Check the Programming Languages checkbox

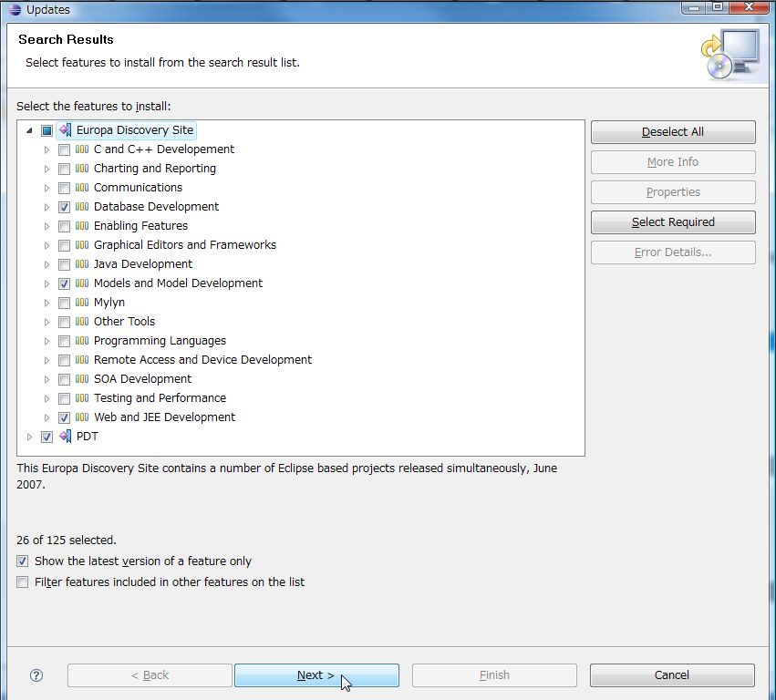(x=64, y=342)
